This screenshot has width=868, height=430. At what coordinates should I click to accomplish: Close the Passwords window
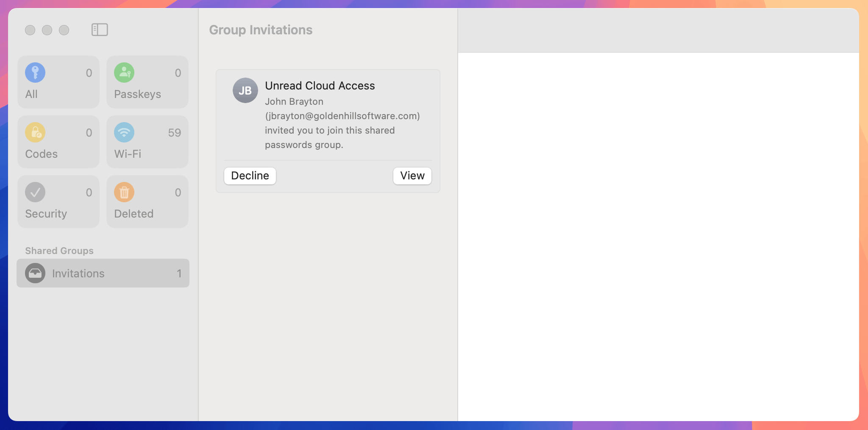tap(30, 30)
